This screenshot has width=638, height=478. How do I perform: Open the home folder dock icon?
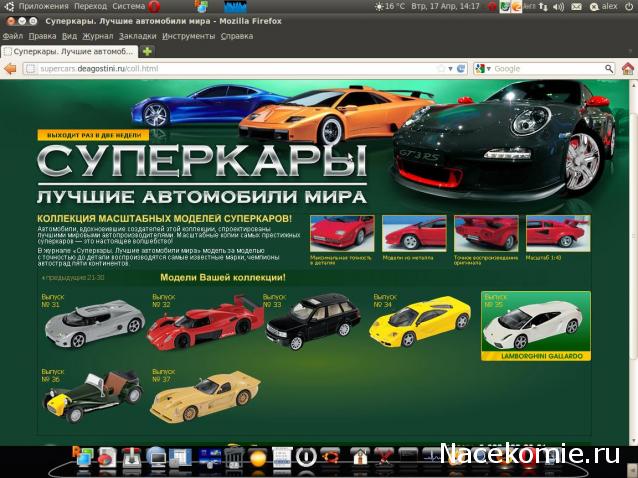coord(360,457)
